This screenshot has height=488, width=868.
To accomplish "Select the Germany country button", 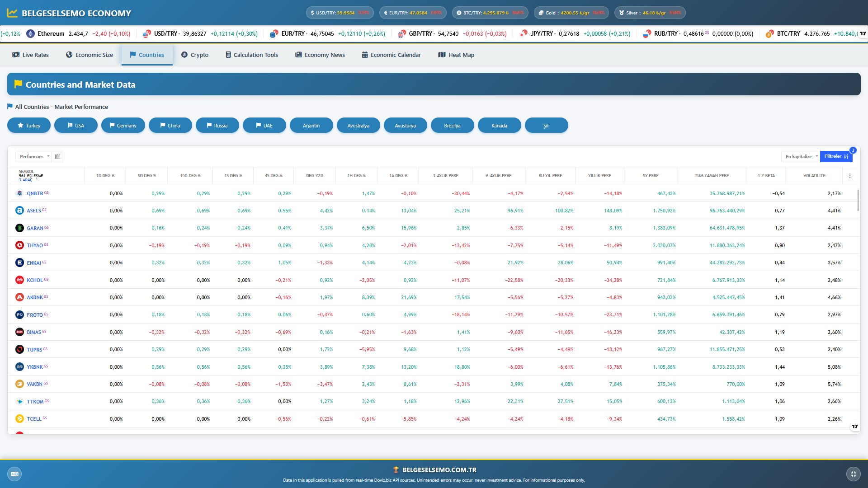I will coord(123,126).
